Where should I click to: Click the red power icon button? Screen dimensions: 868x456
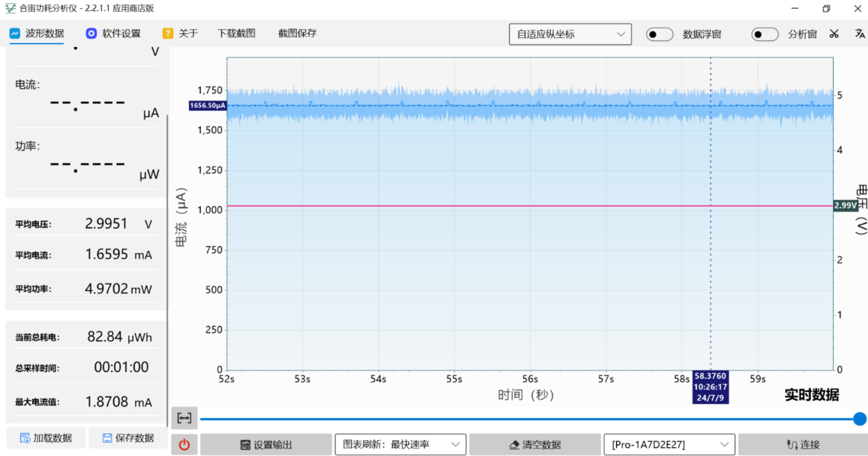click(x=185, y=445)
